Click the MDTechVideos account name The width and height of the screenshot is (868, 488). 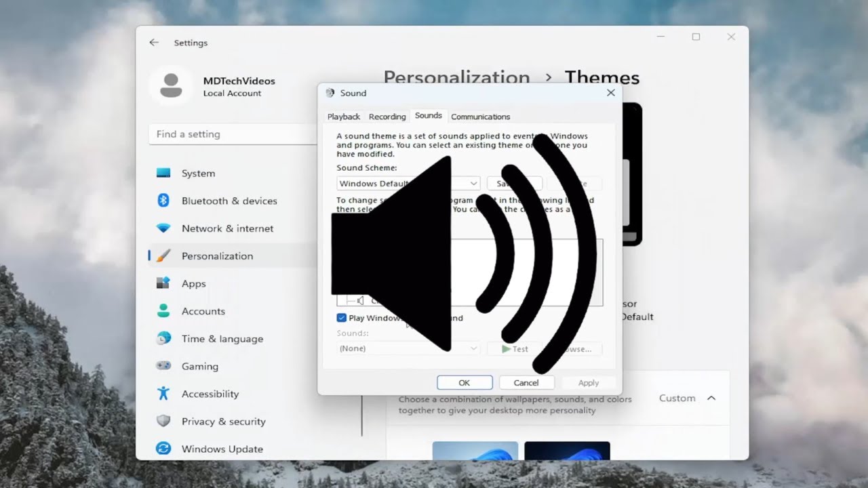[239, 81]
